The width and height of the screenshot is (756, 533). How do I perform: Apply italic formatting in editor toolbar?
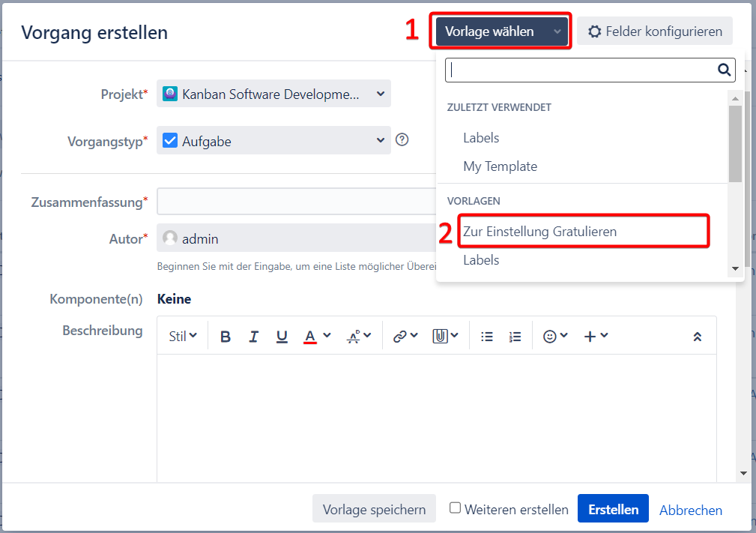(x=254, y=337)
